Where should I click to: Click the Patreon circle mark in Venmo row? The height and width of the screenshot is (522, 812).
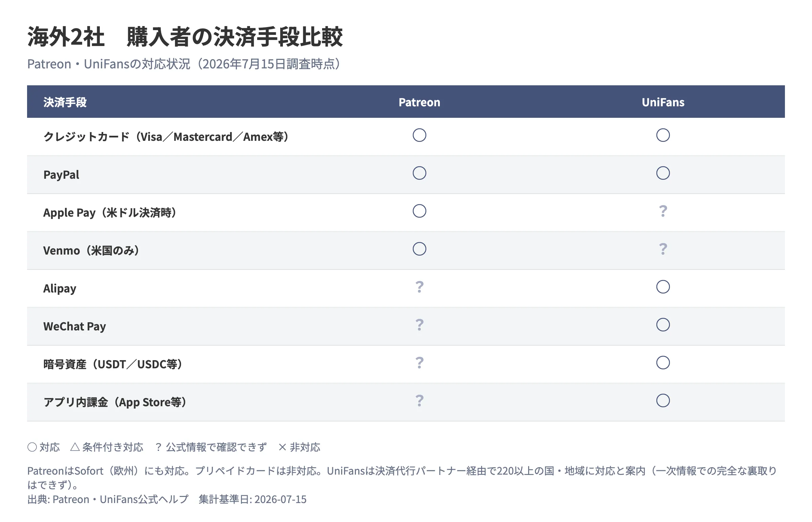coord(420,249)
